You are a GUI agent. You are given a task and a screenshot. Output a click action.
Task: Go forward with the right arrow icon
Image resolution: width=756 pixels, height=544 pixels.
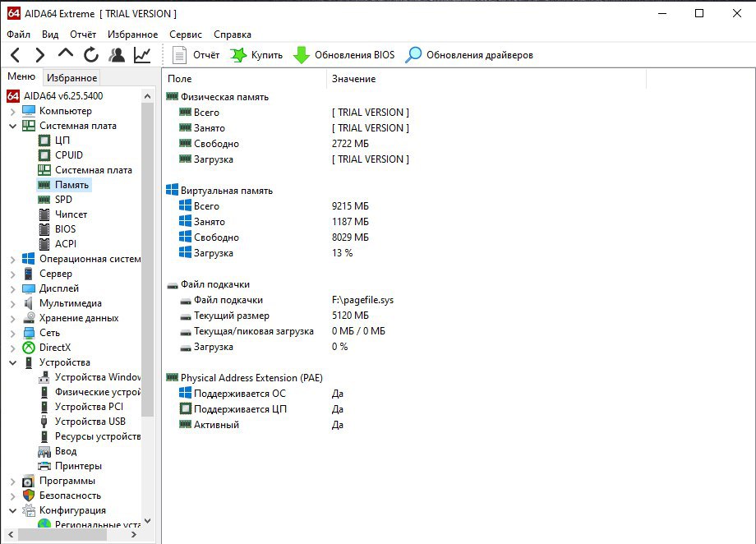[40, 55]
